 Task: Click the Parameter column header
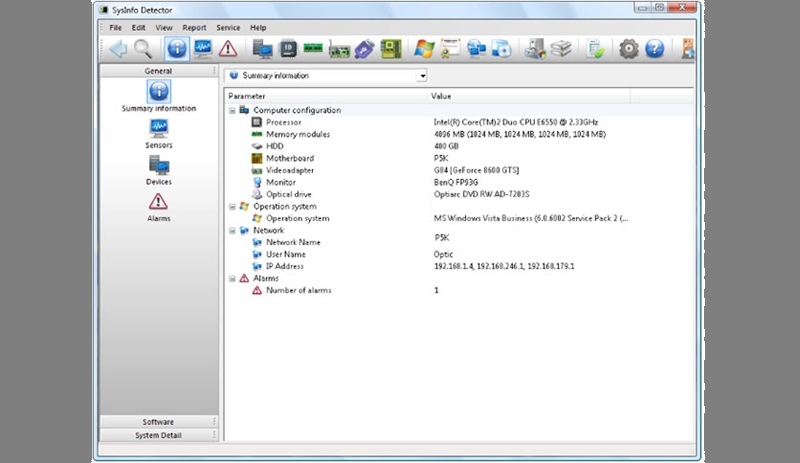click(326, 96)
